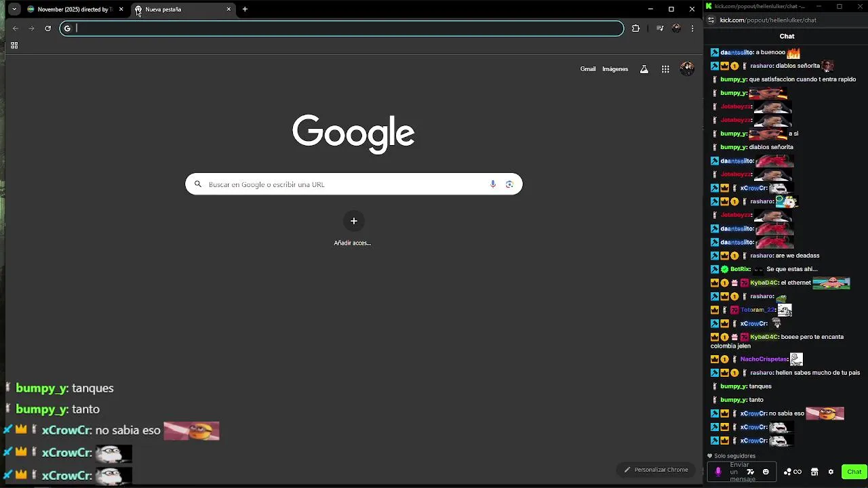Click message 'que satisfaccion cuando t entra rapido'
This screenshot has width=868, height=488.
point(802,79)
